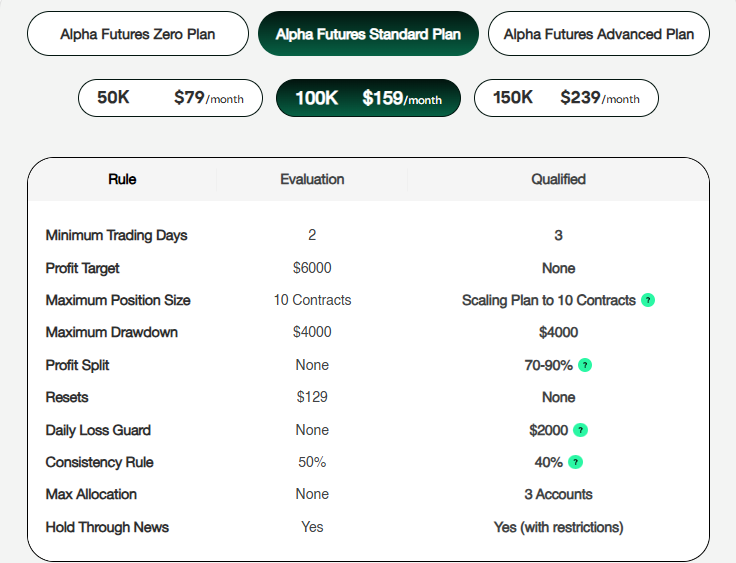
Task: Click Yes (with restrictions) text
Action: [x=558, y=527]
